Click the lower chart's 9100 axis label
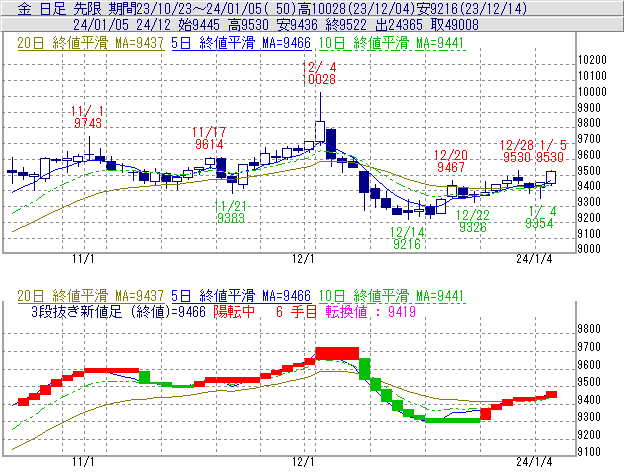 [x=589, y=452]
